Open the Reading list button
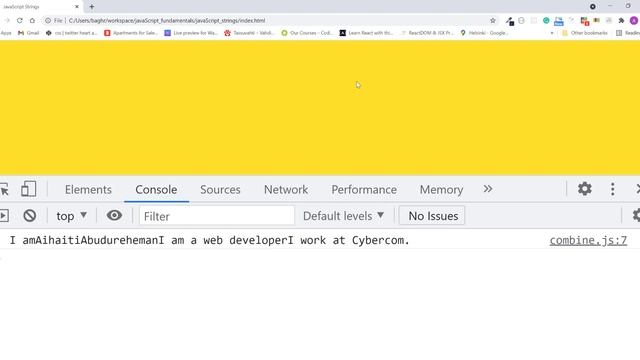This screenshot has width=640, height=360. pyautogui.click(x=628, y=33)
